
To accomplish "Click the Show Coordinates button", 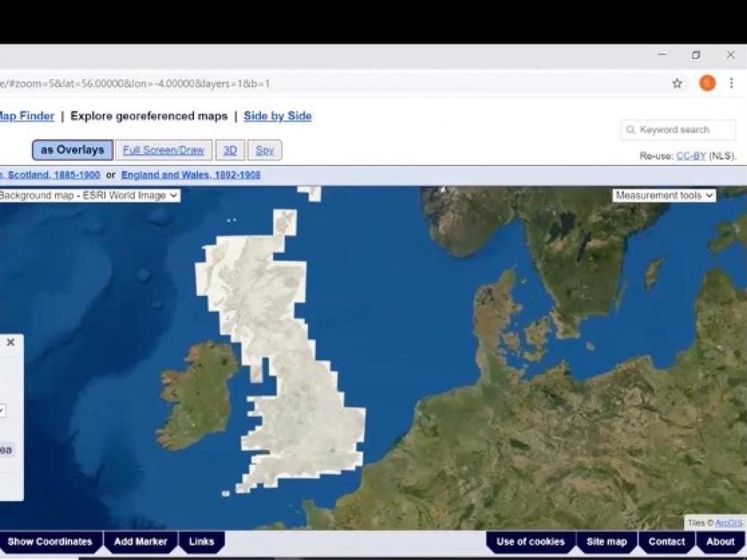I will [51, 542].
